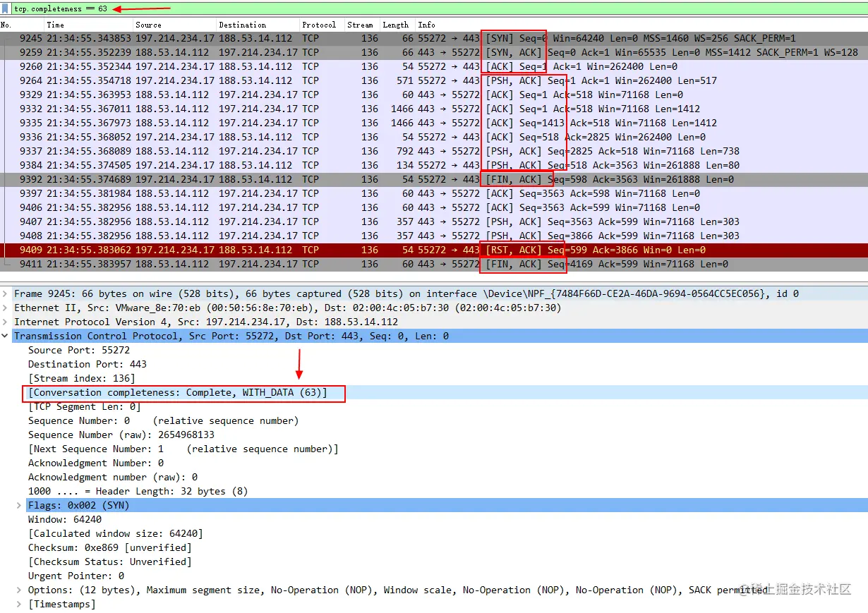Select packet 9329 in the list
This screenshot has height=613, width=868.
coord(434,95)
